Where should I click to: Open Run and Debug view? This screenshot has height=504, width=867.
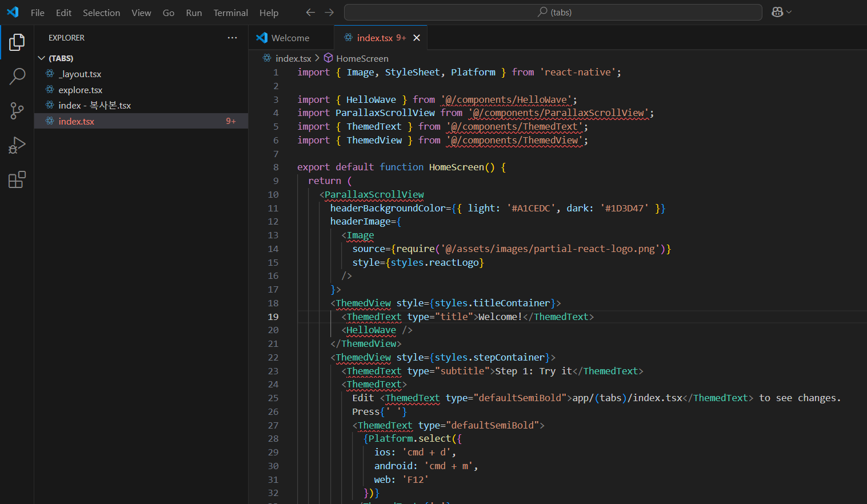click(17, 145)
